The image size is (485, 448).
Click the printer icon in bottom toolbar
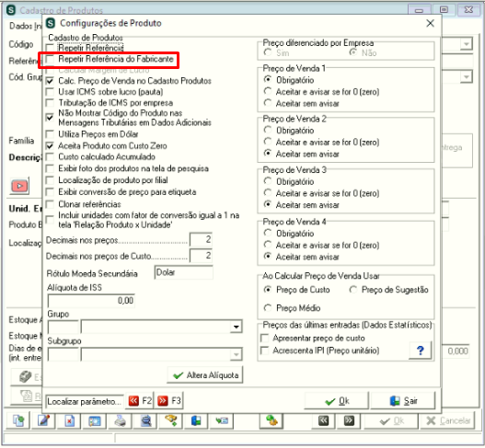pyautogui.click(x=120, y=420)
